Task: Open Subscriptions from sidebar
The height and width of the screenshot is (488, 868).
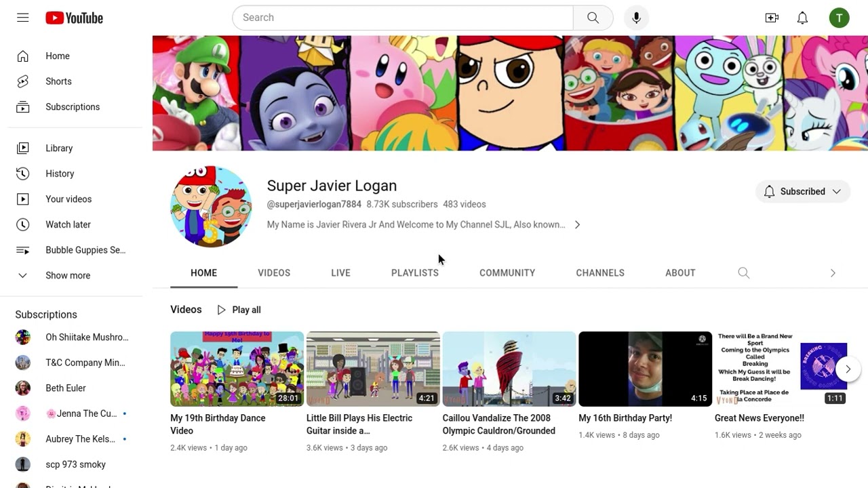Action: pyautogui.click(x=71, y=107)
